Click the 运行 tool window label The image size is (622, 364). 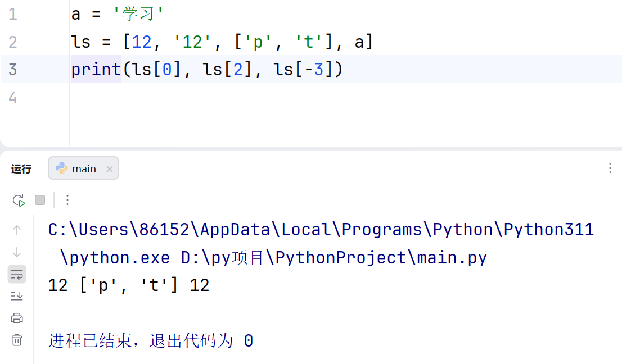point(21,168)
